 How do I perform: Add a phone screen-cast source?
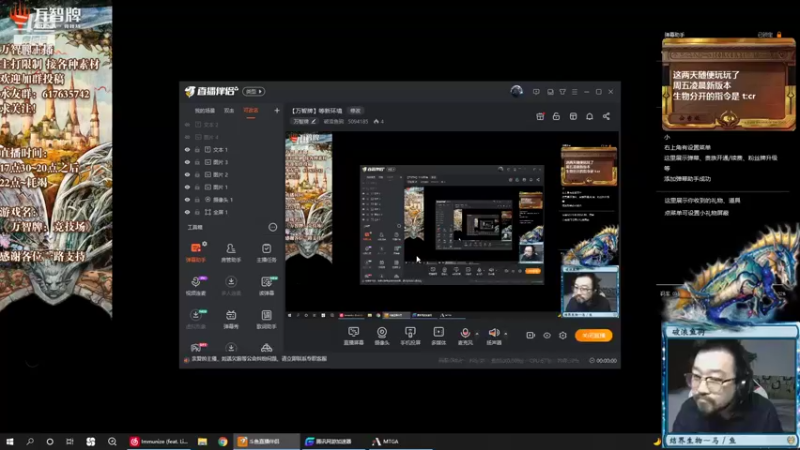[x=410, y=336]
